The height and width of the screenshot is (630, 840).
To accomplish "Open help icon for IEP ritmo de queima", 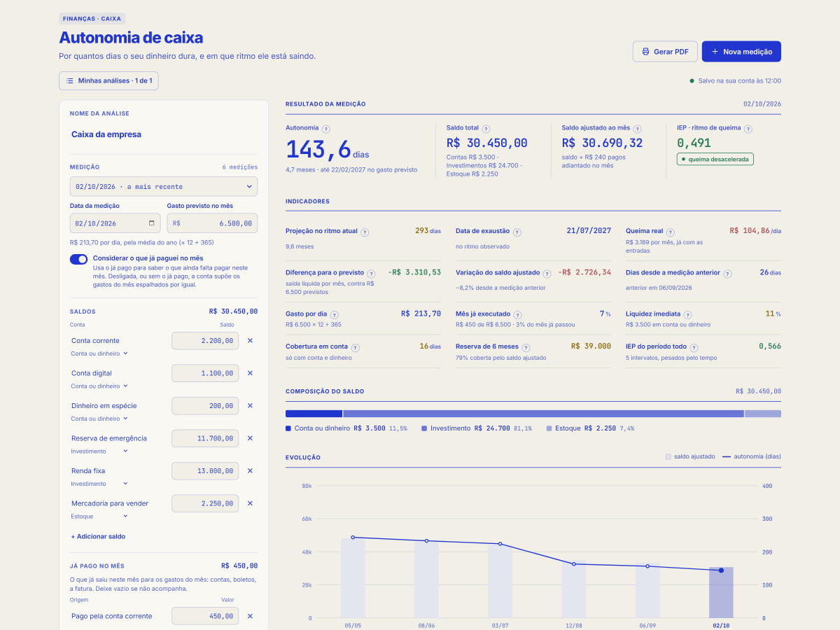I will click(748, 129).
